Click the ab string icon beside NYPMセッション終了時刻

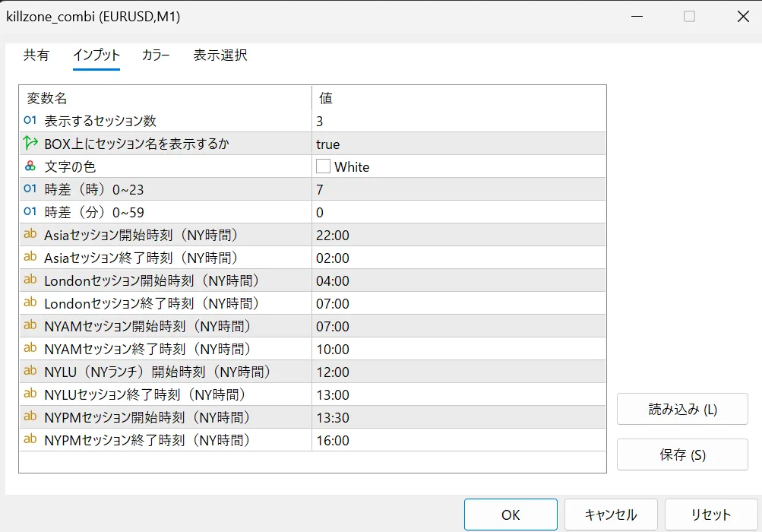(30, 439)
